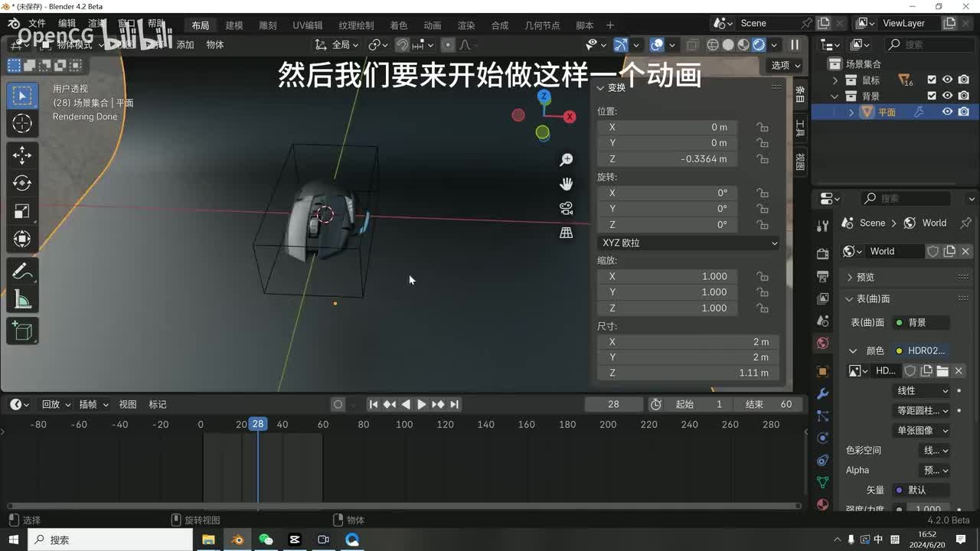Viewport: 980px width, 551px height.
Task: Open the 选项 options dropdown
Action: [x=786, y=65]
